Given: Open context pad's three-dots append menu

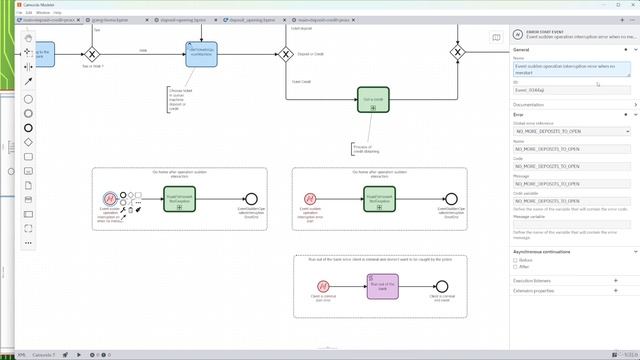Looking at the screenshot, I should tap(138, 202).
